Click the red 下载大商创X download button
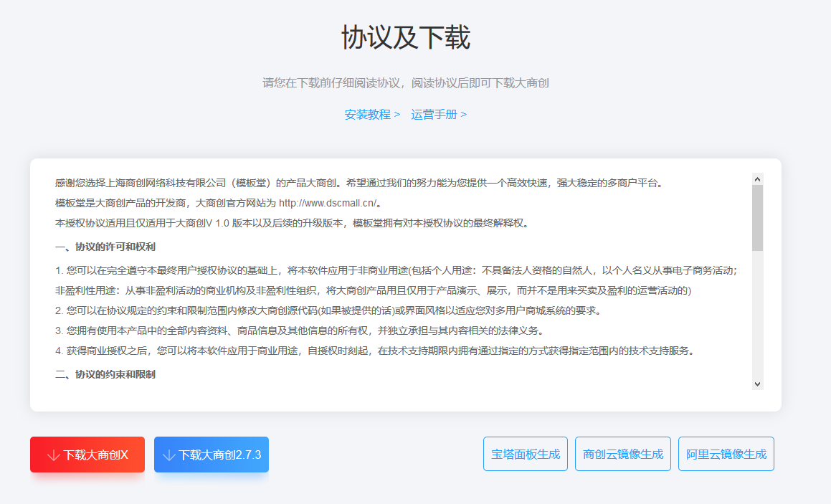Screen dimensions: 831x504 [87, 455]
